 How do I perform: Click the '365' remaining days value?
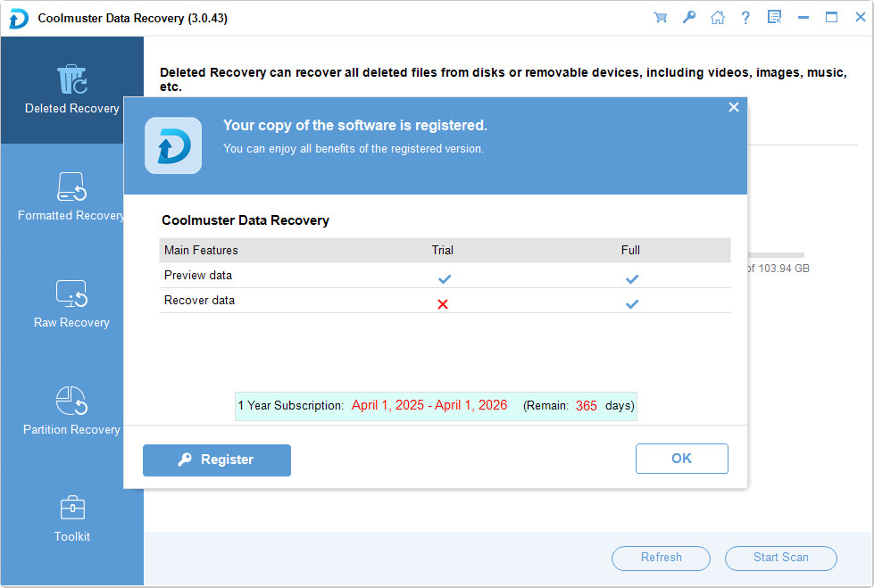click(587, 406)
